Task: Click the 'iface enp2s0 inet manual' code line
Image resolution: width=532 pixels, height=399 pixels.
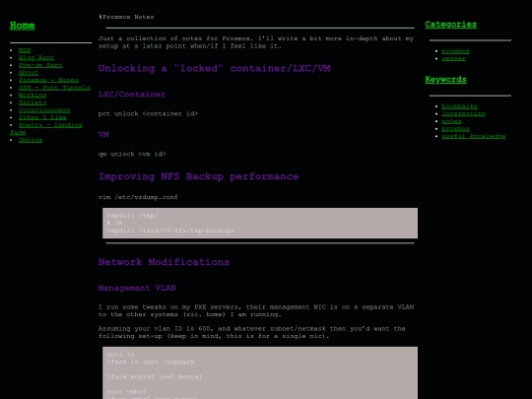Action: [x=154, y=376]
